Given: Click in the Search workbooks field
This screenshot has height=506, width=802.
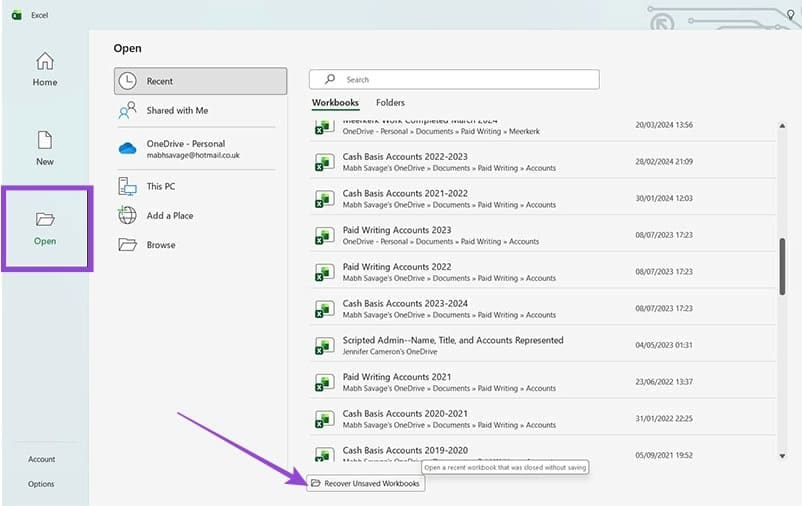Looking at the screenshot, I should click(454, 79).
